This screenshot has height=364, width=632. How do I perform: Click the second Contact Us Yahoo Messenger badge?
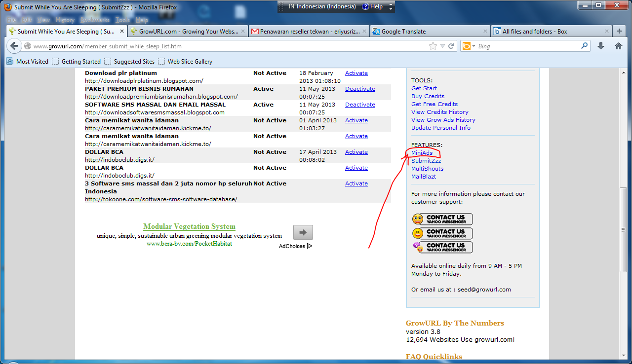pos(442,233)
